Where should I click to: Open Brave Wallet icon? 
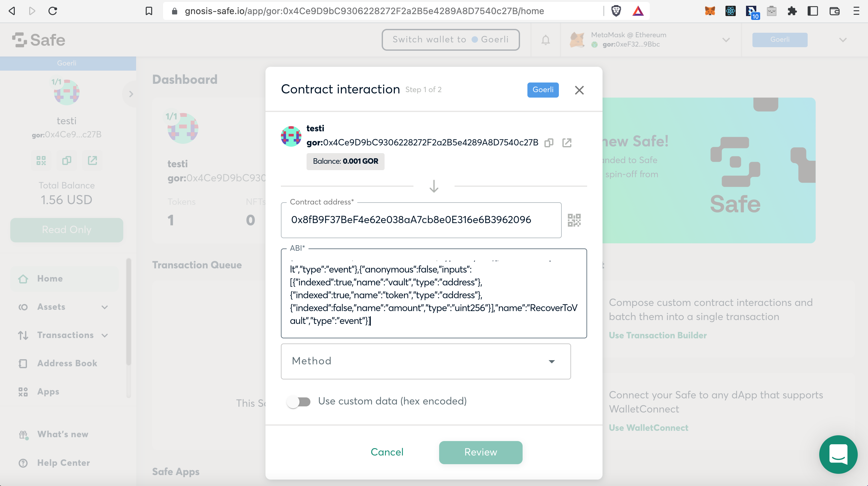(x=834, y=11)
